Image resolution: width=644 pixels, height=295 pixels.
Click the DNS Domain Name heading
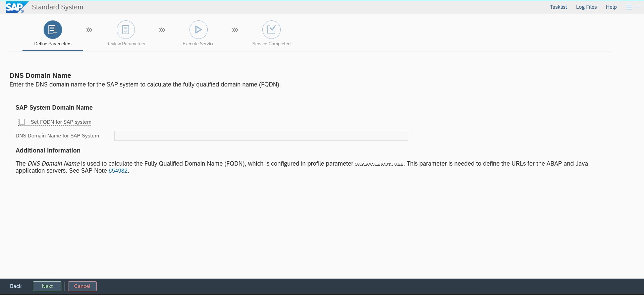tap(40, 75)
